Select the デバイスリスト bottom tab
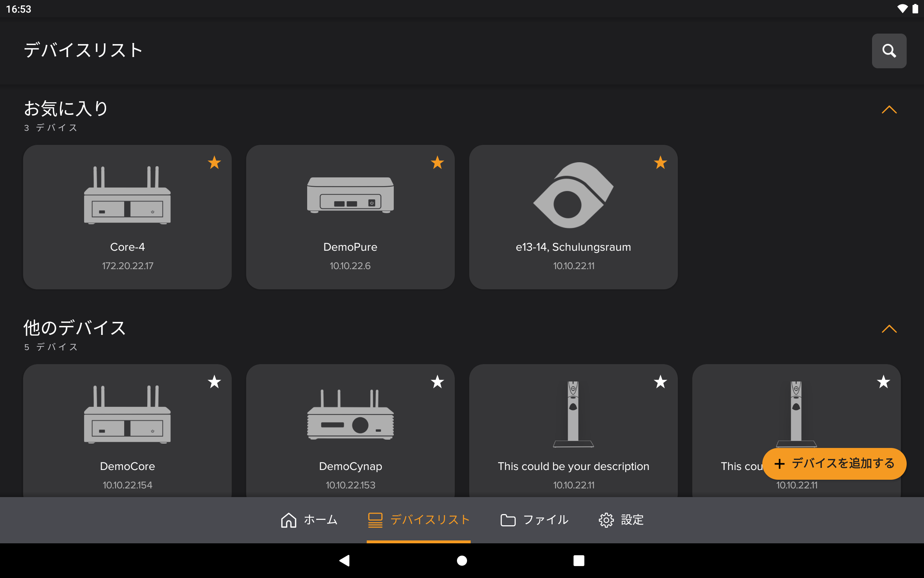 [418, 520]
